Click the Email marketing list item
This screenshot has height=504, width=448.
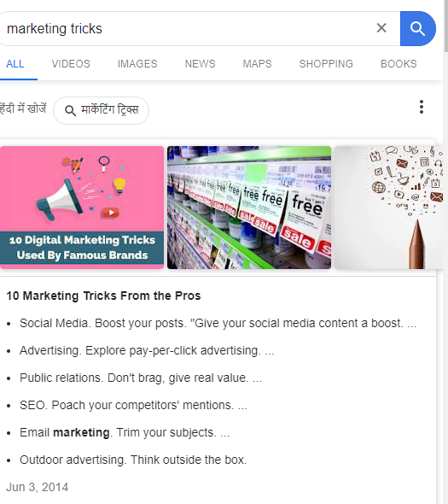pyautogui.click(x=125, y=432)
